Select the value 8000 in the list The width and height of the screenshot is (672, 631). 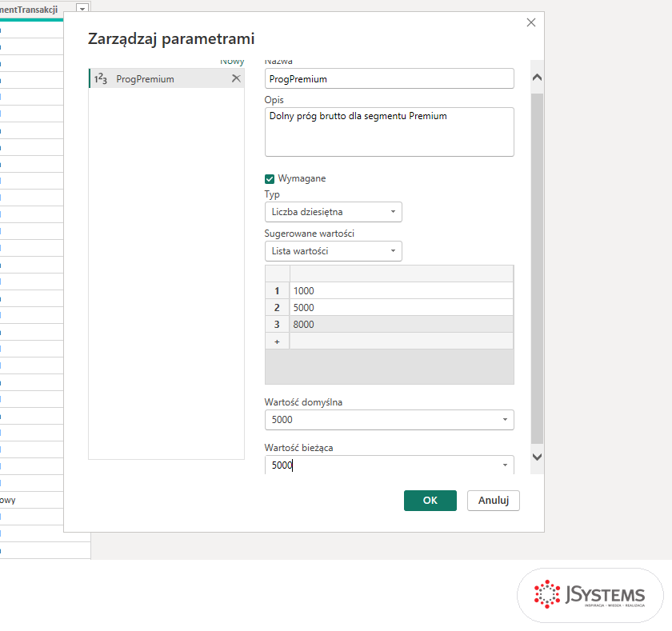401,324
